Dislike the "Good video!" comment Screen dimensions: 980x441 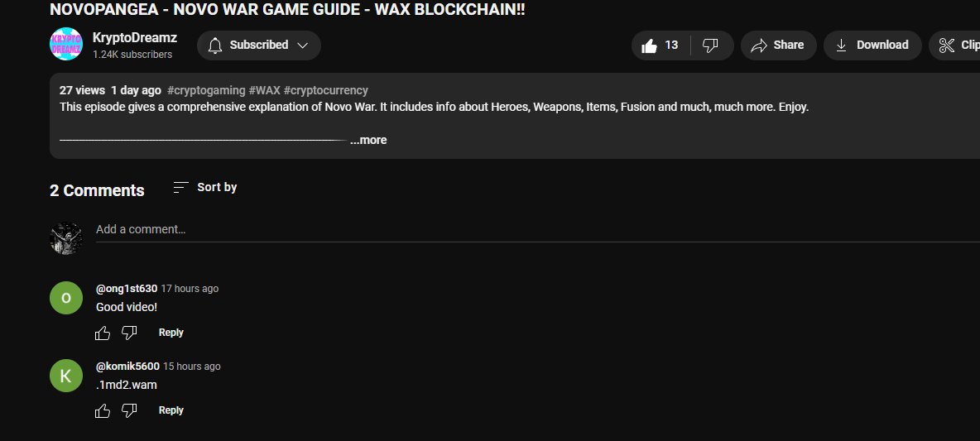coord(129,333)
